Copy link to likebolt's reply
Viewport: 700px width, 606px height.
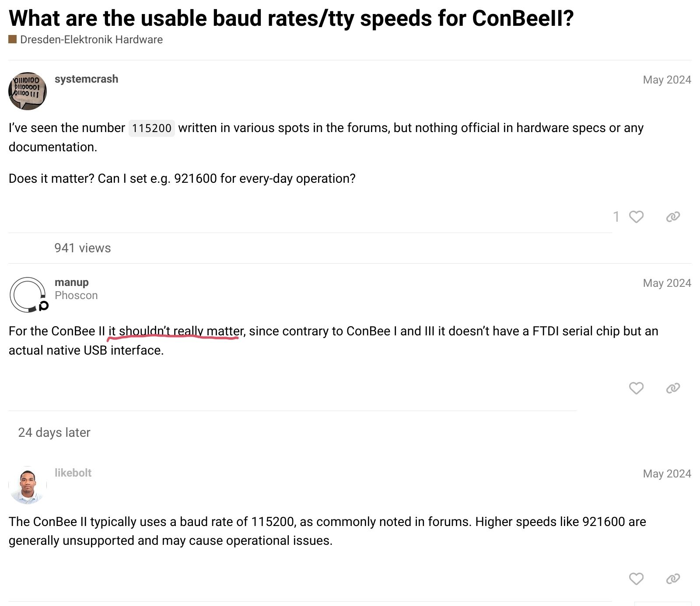coord(673,579)
